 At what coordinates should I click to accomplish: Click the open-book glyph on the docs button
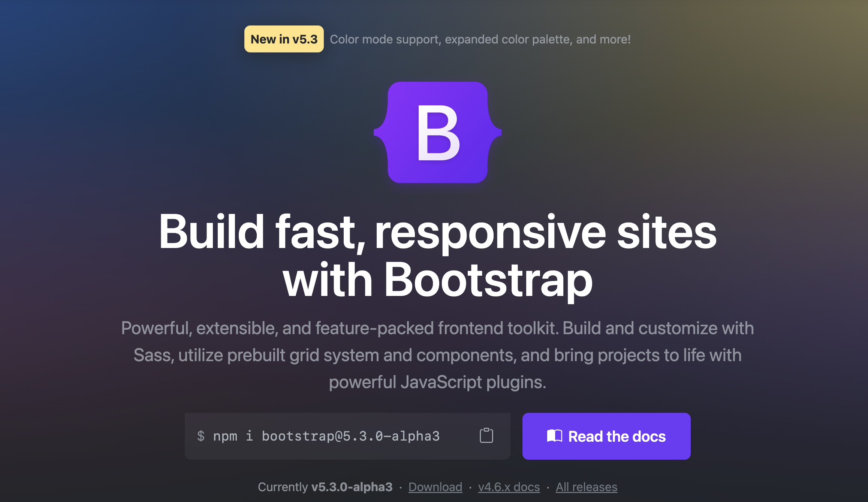click(554, 436)
